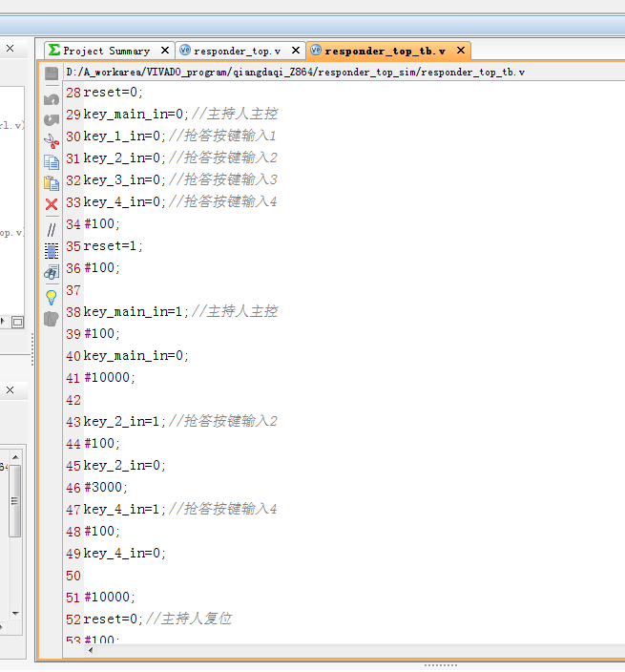The height and width of the screenshot is (672, 625).
Task: Click the #10000; delay on line 41
Action: click(110, 377)
